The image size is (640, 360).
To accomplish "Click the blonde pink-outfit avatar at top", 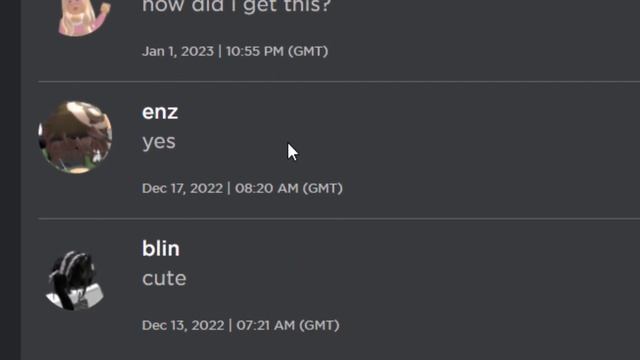I will (x=84, y=16).
